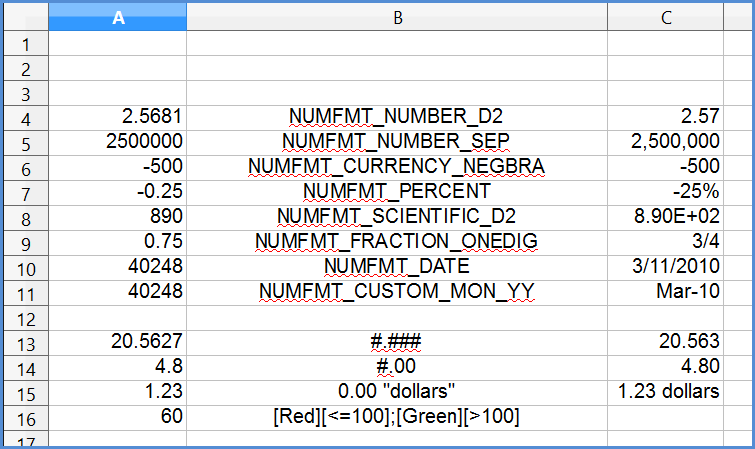Select the NUMFMT_CURRENCY_NEGBRA cell

[396, 166]
